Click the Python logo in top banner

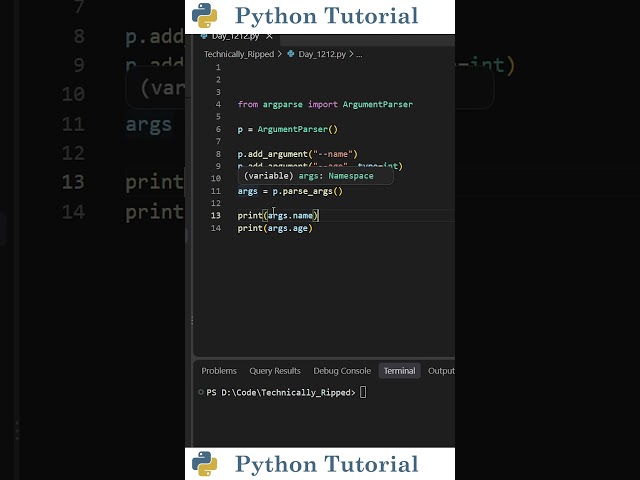coord(204,16)
